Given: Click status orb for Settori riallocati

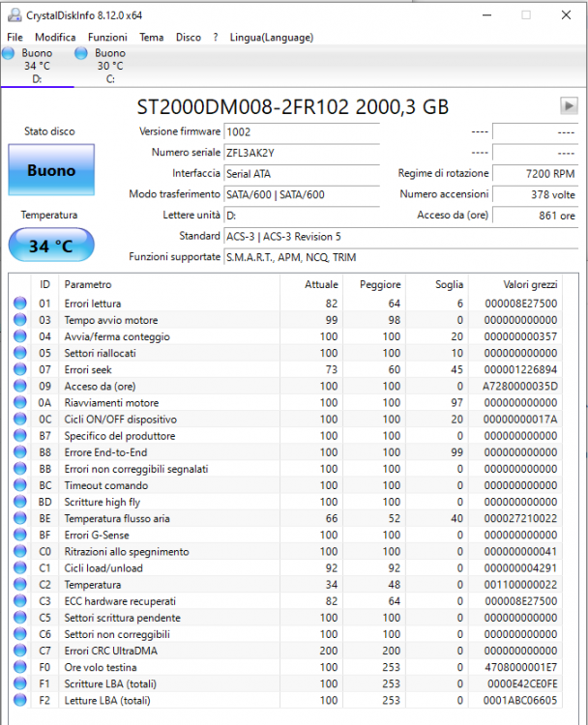Looking at the screenshot, I should click(x=20, y=353).
